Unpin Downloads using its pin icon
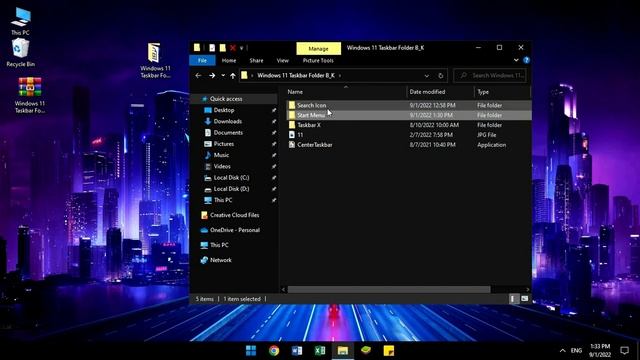 [273, 121]
